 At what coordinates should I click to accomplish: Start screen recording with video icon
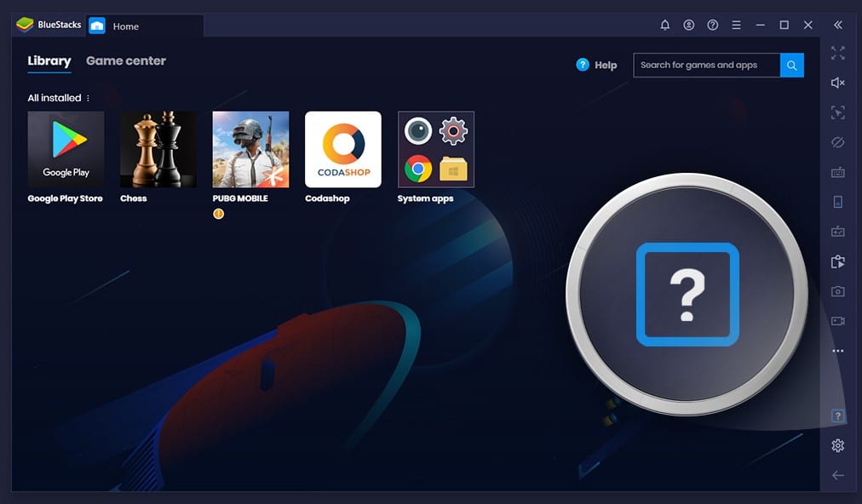pyautogui.click(x=838, y=321)
